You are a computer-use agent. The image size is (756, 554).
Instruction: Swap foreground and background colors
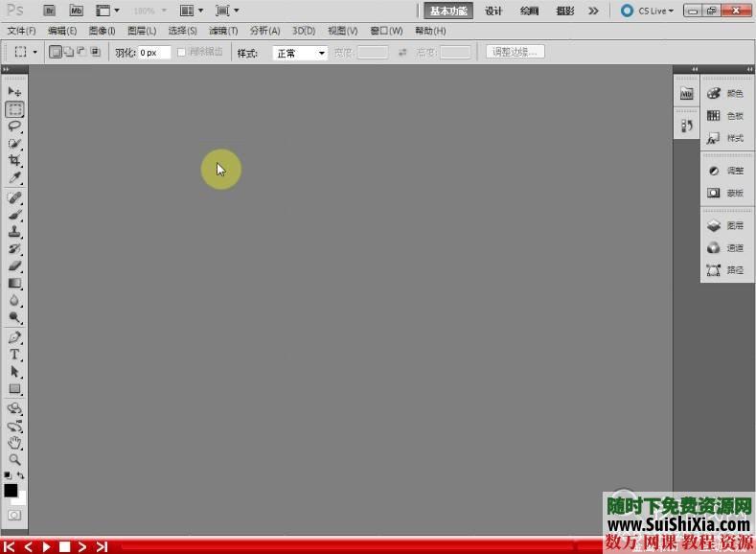(x=21, y=475)
